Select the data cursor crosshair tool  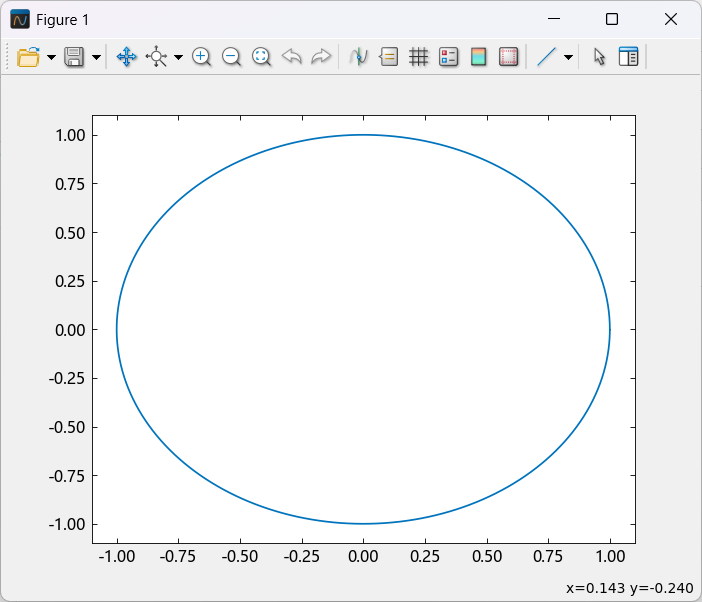click(156, 57)
